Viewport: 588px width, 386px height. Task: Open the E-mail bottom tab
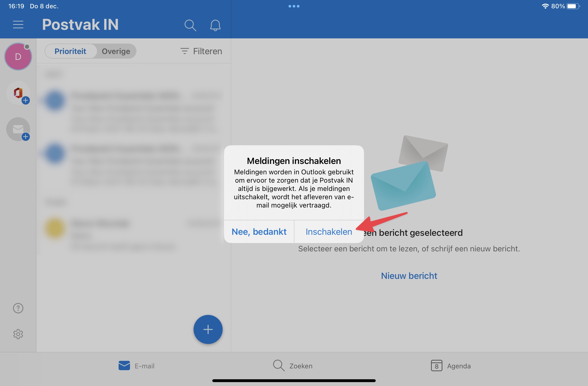coord(136,366)
